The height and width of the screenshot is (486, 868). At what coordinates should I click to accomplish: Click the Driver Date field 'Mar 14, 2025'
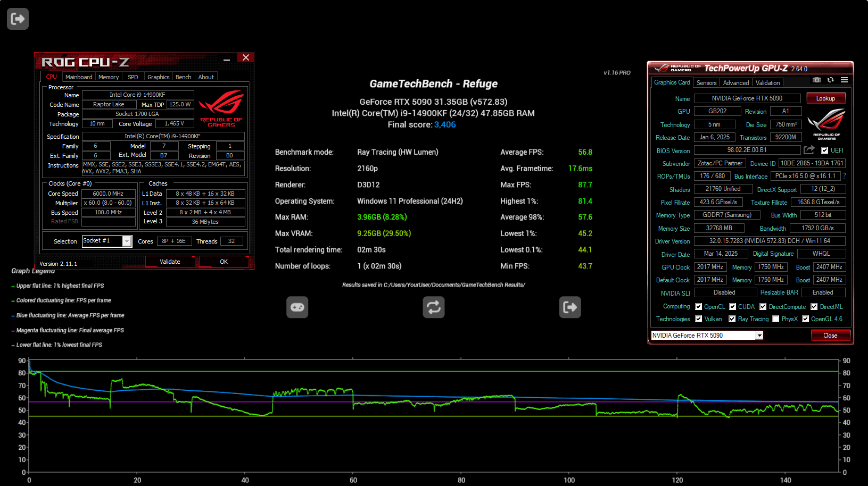pyautogui.click(x=721, y=254)
